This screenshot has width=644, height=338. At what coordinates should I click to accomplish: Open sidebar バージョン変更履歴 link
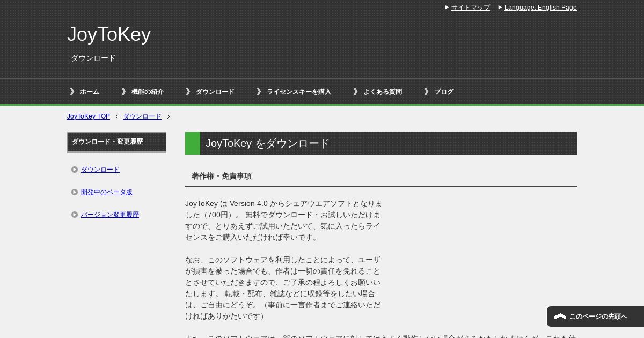110,215
